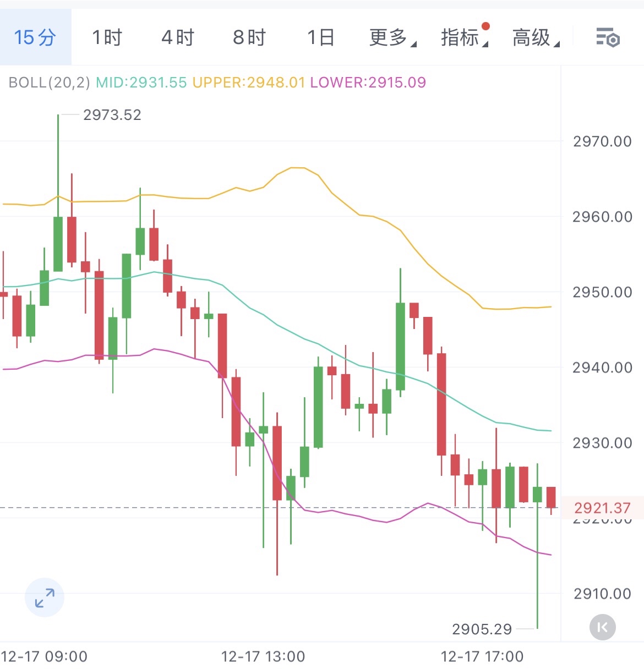Open the chart settings icon
Viewport: 644px width, 669px height.
point(608,38)
